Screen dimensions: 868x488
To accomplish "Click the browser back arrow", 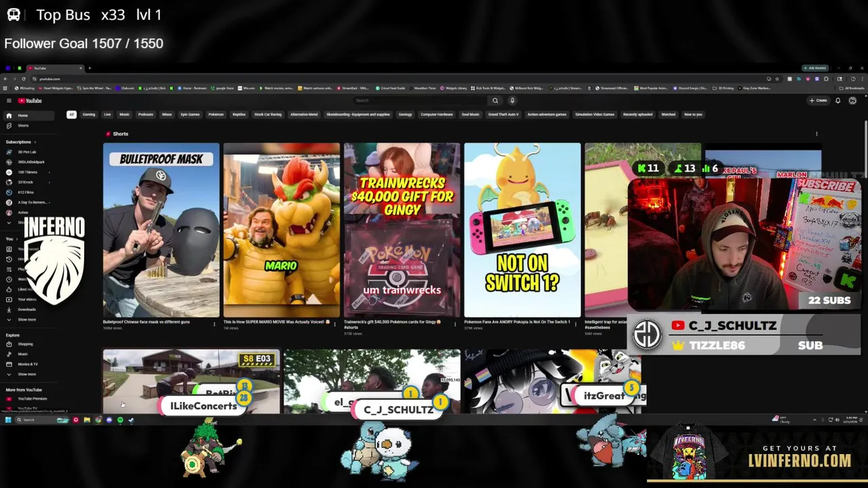I will 5,79.
